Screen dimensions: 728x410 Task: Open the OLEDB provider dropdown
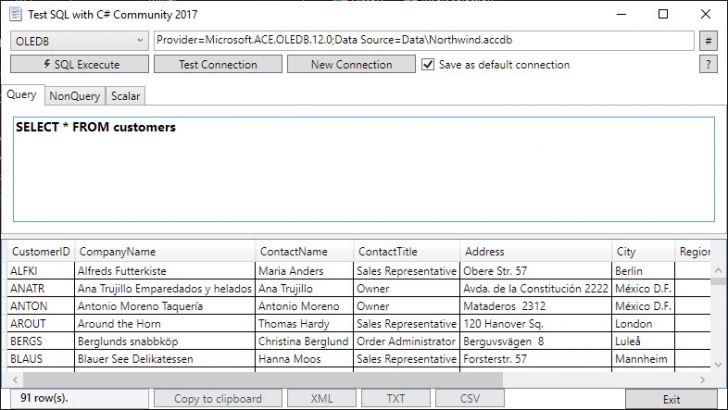(79, 41)
